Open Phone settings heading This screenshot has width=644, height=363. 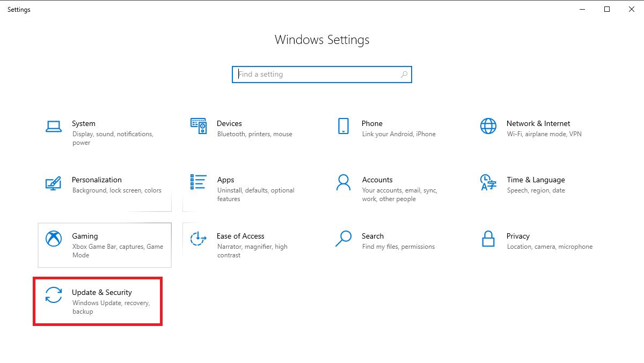tap(372, 123)
